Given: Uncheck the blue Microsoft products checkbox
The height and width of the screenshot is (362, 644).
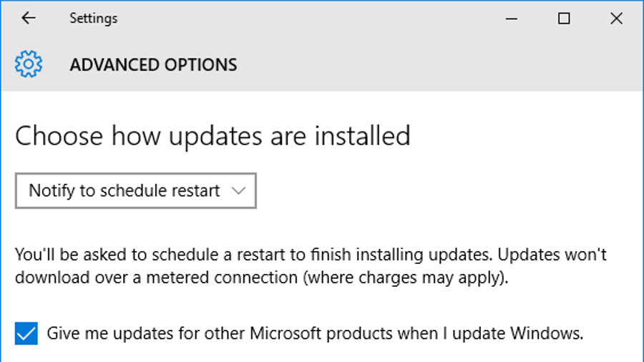Looking at the screenshot, I should tap(26, 333).
